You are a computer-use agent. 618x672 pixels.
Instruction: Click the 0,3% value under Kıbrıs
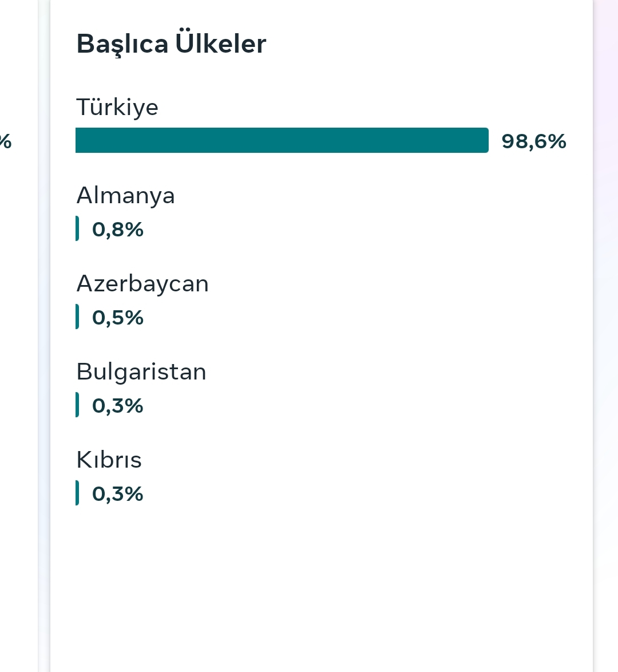click(x=117, y=494)
